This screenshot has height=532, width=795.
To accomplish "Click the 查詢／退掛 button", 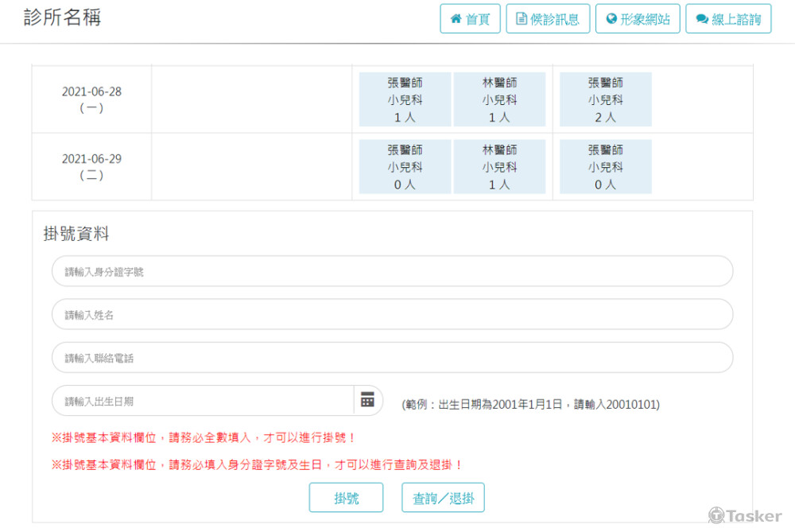I will [443, 498].
